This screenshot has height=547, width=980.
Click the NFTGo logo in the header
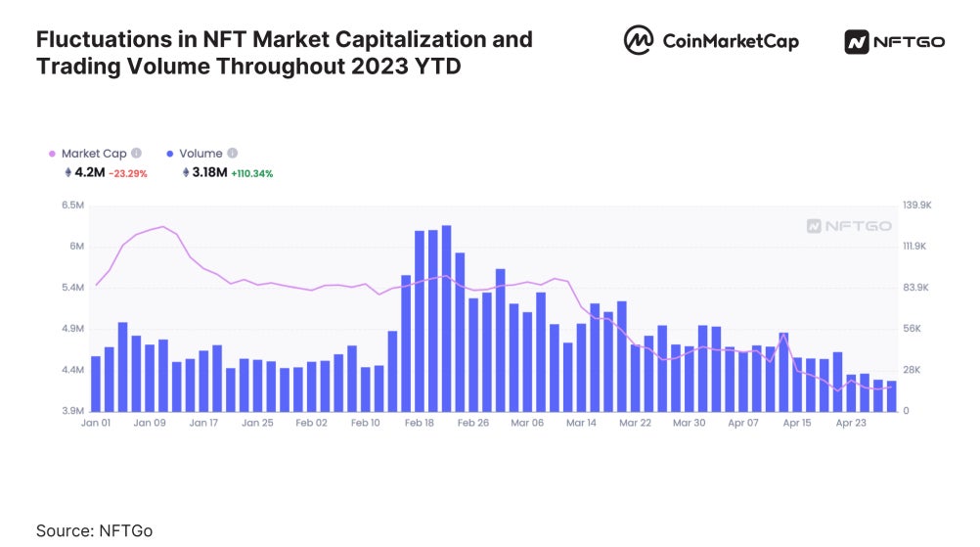click(895, 42)
